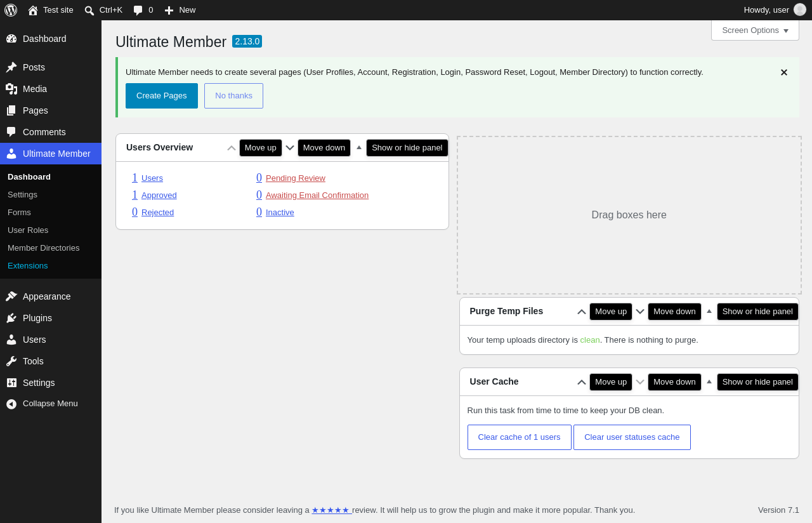Click the No thanks button

click(233, 96)
